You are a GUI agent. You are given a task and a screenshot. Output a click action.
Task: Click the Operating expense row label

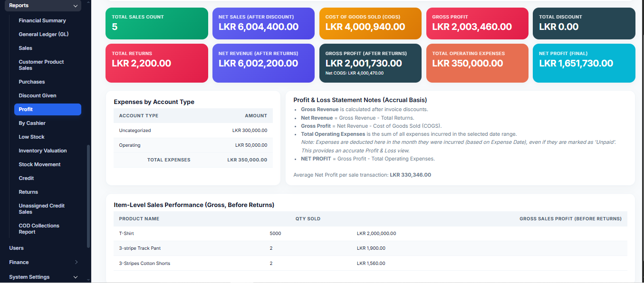point(130,145)
